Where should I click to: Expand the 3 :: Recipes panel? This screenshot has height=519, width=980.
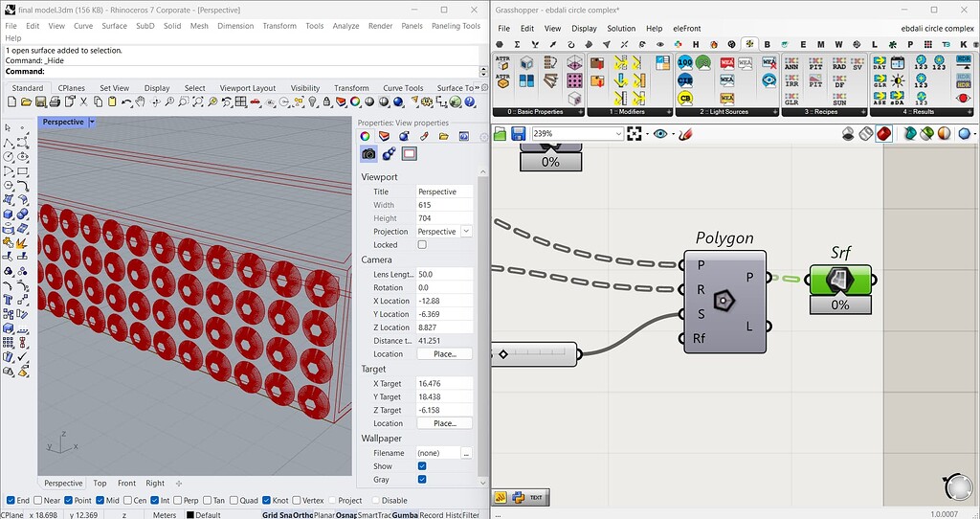tap(864, 112)
